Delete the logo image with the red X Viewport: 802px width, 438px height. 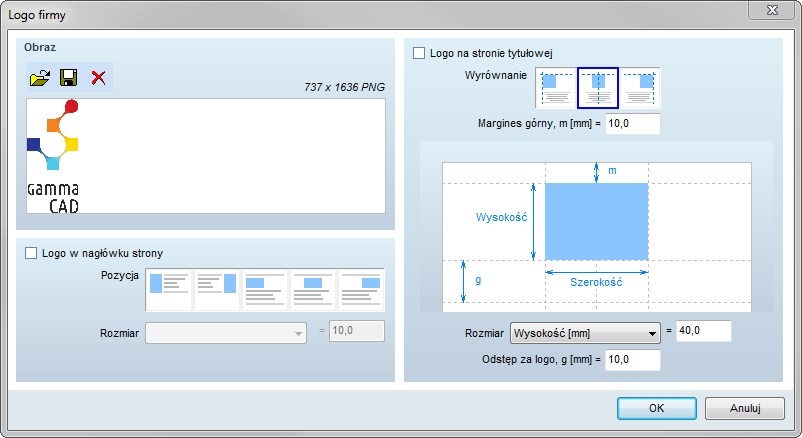click(98, 78)
